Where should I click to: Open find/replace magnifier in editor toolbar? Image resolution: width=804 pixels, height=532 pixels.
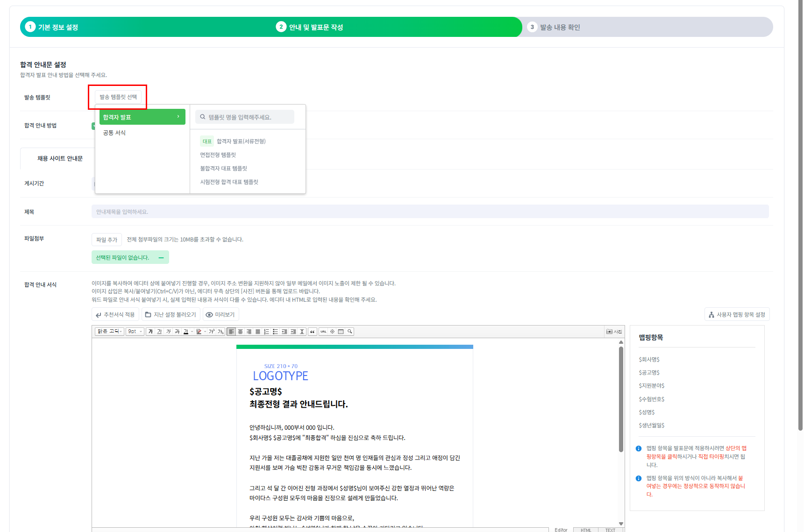pos(350,332)
